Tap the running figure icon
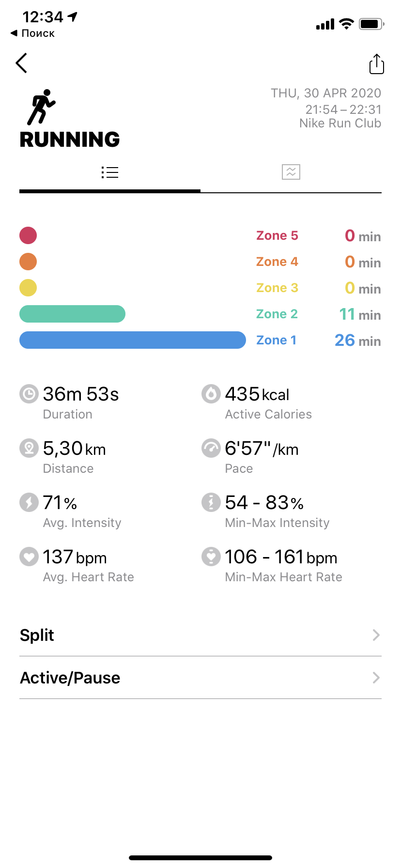 pos(41,107)
